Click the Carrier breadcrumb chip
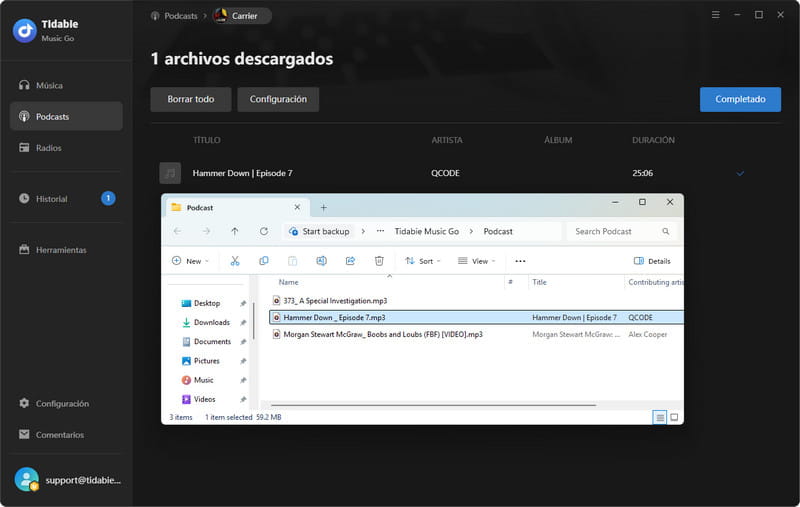This screenshot has width=800, height=507. [242, 16]
